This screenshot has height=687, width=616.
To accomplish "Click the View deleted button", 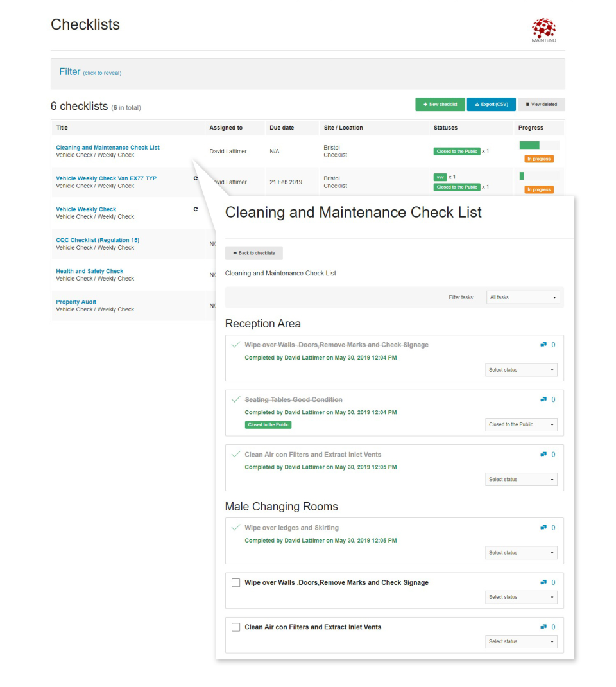I will pos(542,104).
